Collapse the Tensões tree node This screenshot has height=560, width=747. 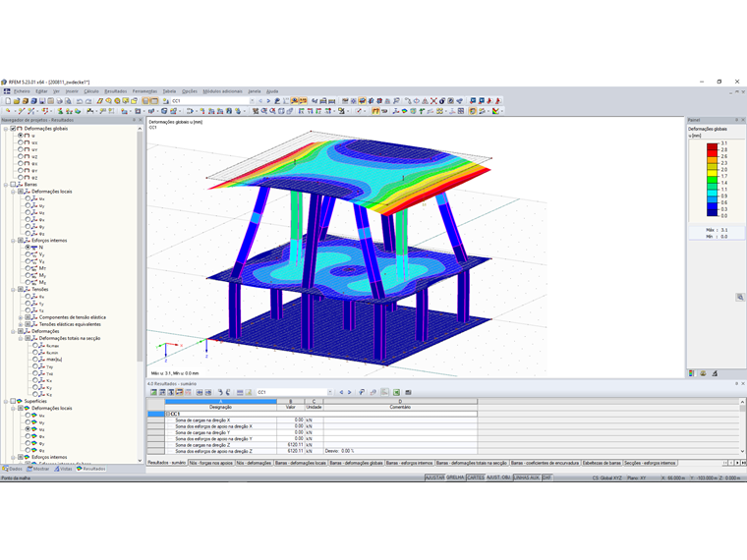click(14, 289)
